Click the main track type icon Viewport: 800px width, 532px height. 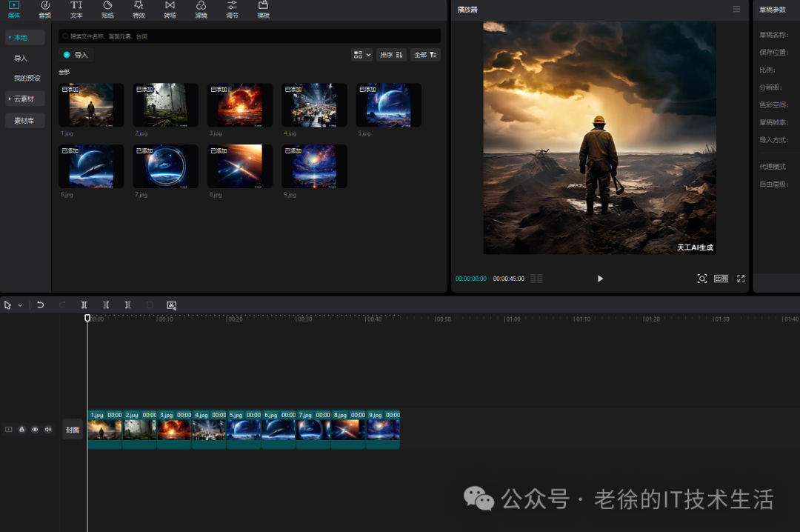coord(9,429)
